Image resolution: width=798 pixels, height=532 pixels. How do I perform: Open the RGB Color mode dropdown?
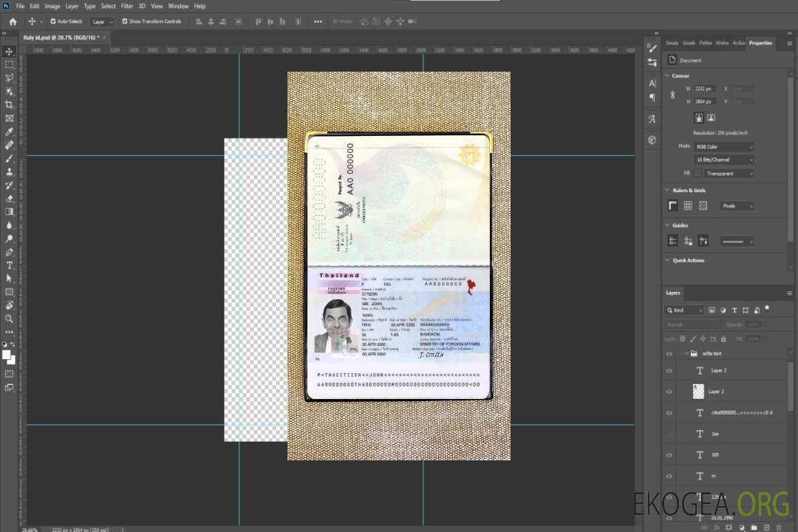[723, 146]
